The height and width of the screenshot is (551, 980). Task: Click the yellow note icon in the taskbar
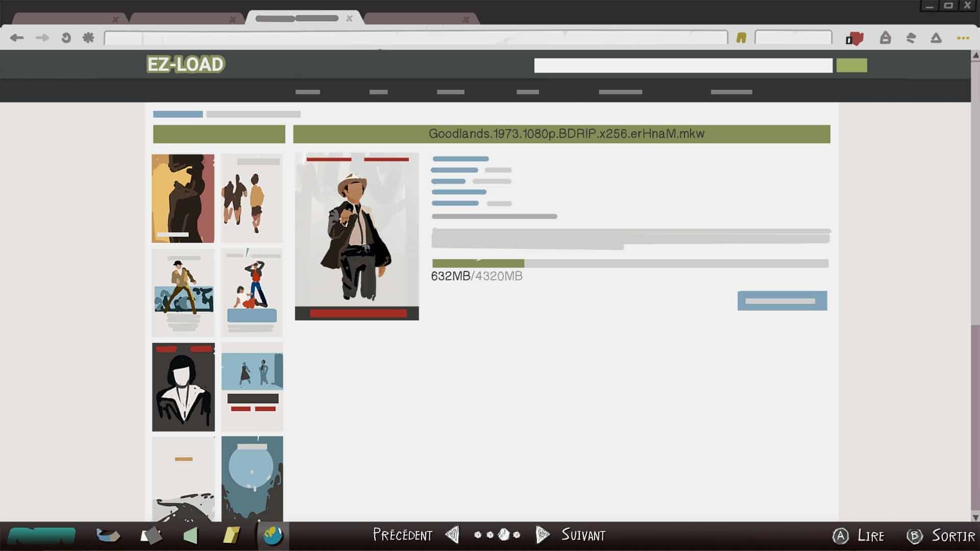pyautogui.click(x=231, y=535)
